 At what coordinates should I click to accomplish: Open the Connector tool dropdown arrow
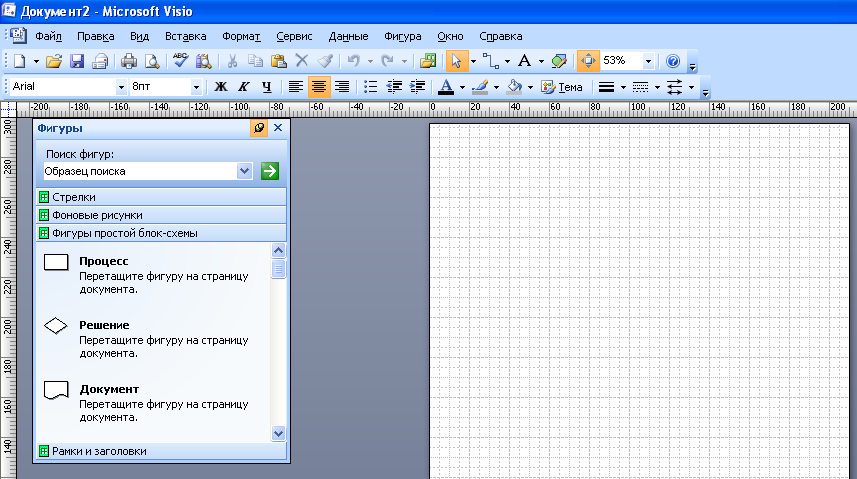[507, 61]
